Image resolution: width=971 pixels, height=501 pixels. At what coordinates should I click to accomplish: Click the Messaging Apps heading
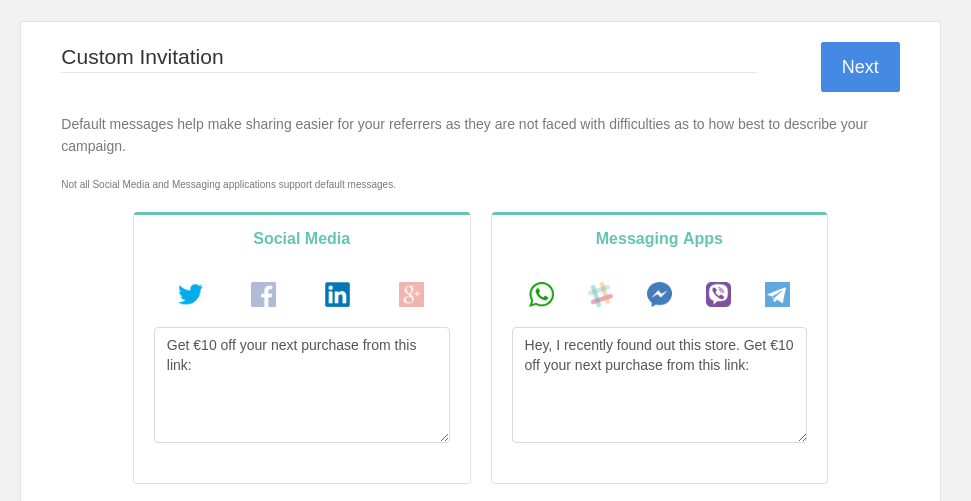tap(659, 238)
